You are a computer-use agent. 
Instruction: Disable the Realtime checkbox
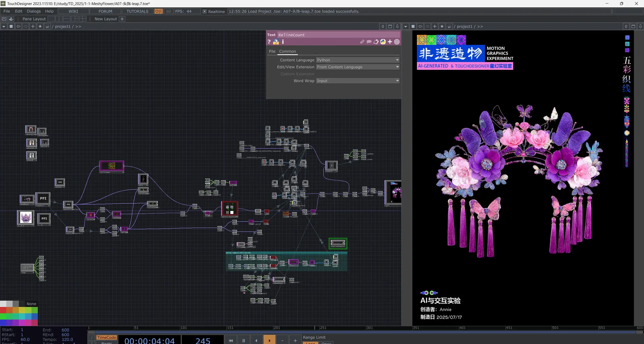[204, 11]
